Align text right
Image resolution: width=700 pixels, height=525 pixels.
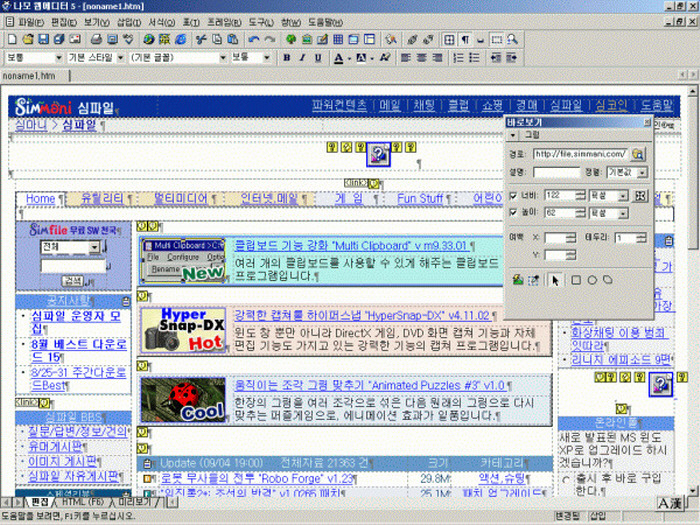[438, 58]
